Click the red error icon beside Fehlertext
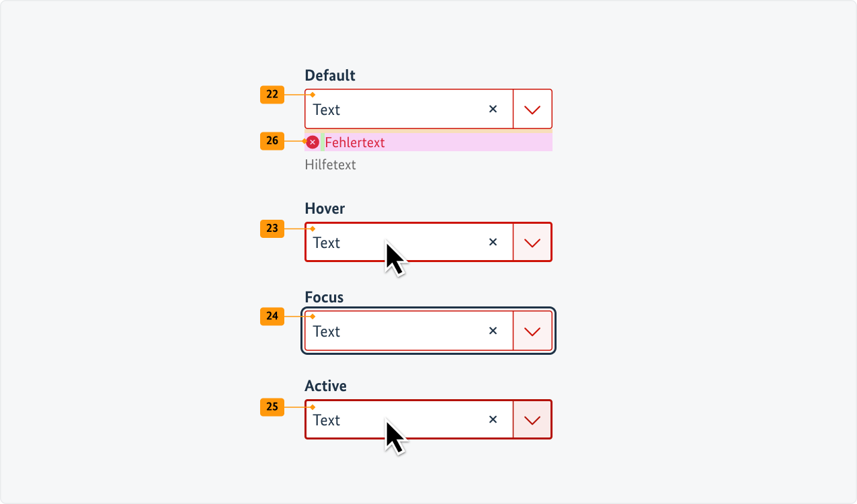 (x=312, y=142)
